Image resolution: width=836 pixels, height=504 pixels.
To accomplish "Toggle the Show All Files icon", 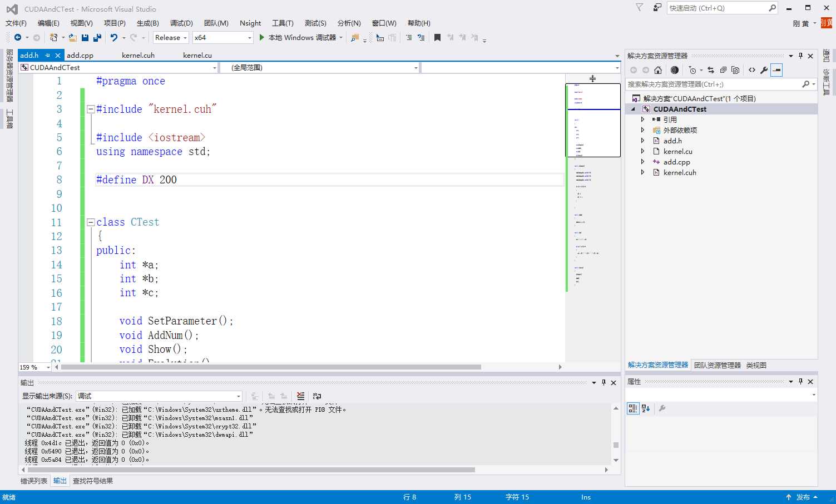I will coord(735,70).
